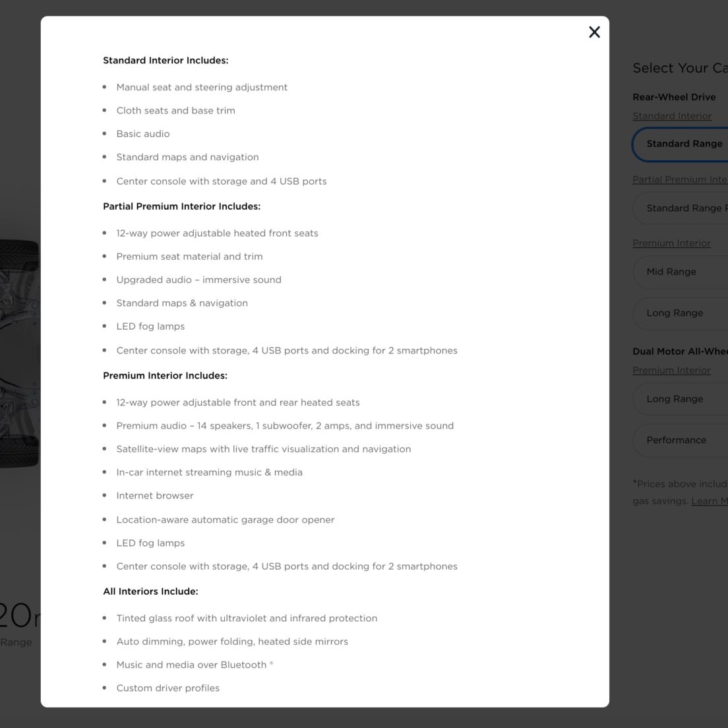The height and width of the screenshot is (728, 728).
Task: Click the car chassis image
Action: (x=20, y=354)
